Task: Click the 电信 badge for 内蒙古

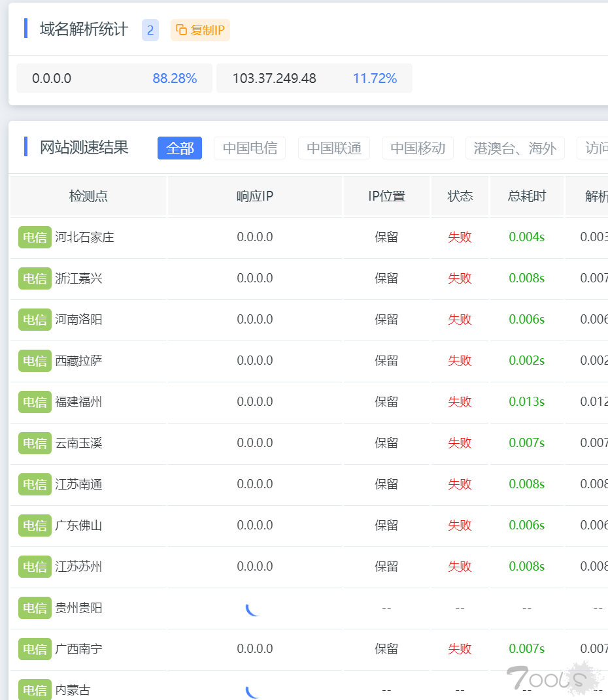Action: (x=35, y=690)
